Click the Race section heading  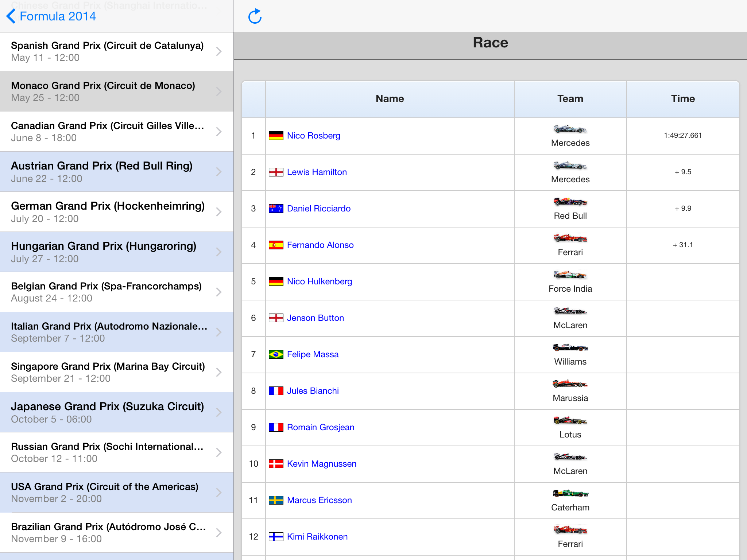tap(490, 43)
